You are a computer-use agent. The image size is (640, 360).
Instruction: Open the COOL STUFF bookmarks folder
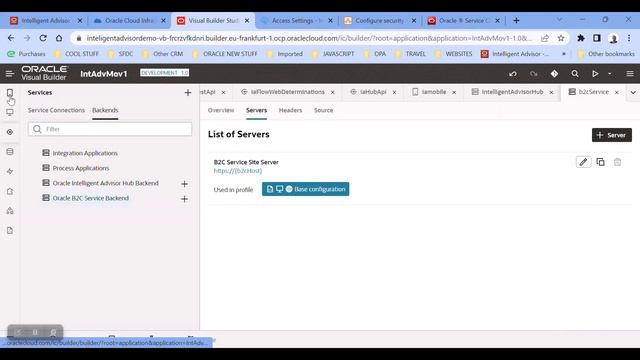(76, 54)
